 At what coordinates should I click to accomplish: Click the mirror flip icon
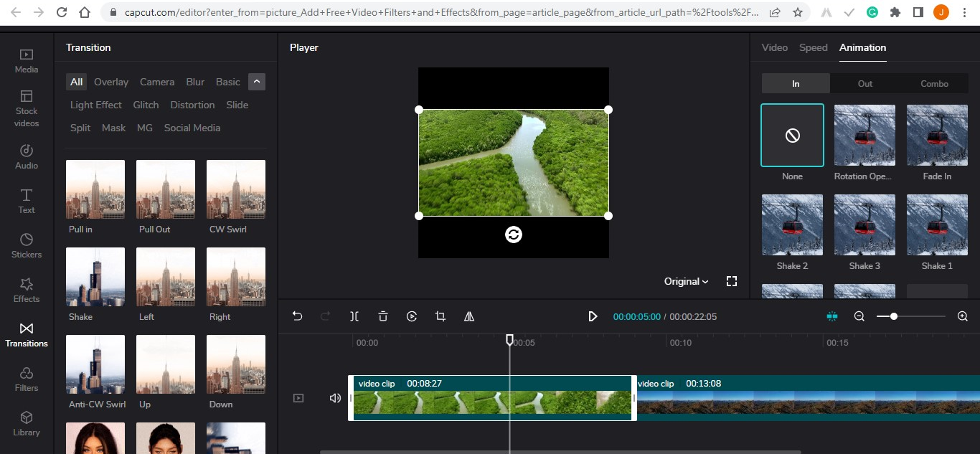(469, 316)
